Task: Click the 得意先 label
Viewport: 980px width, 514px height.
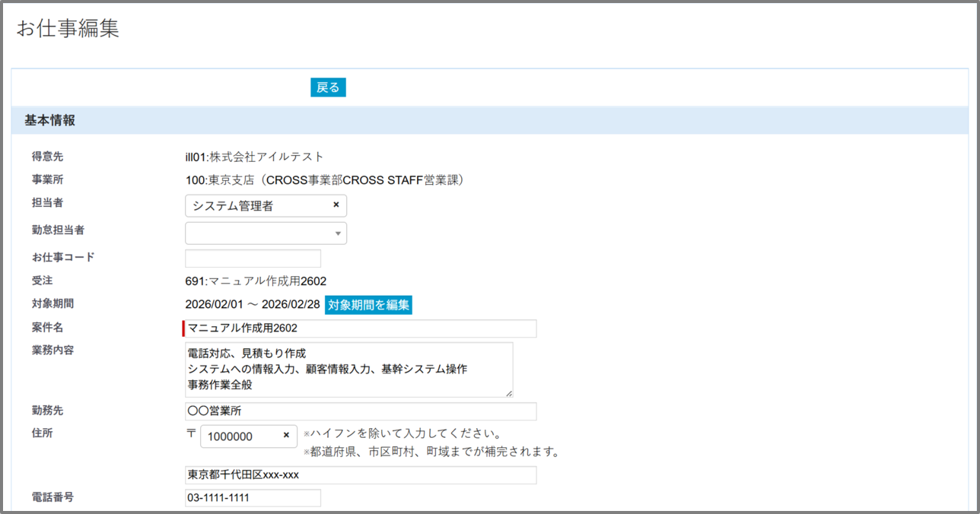Action: tap(47, 156)
